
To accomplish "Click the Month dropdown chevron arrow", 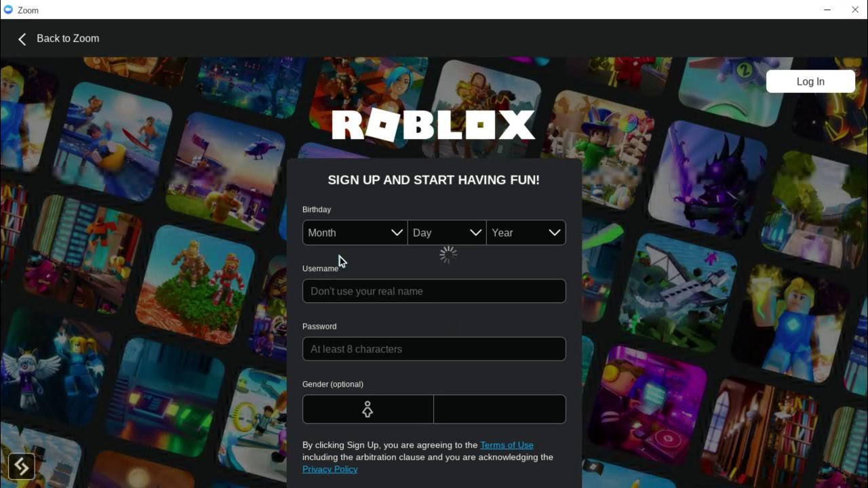I will pos(397,232).
